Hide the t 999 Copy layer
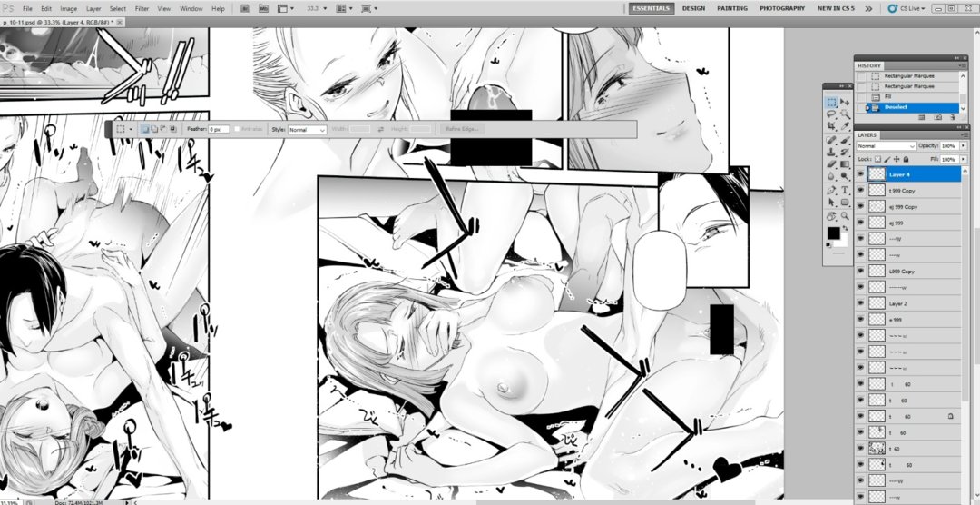 860,190
